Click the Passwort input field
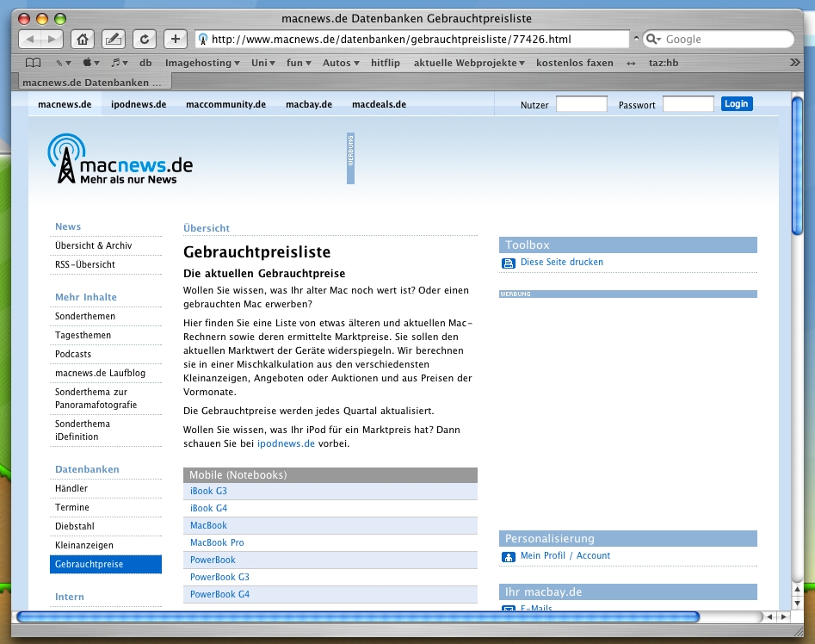The image size is (815, 644). pyautogui.click(x=688, y=104)
